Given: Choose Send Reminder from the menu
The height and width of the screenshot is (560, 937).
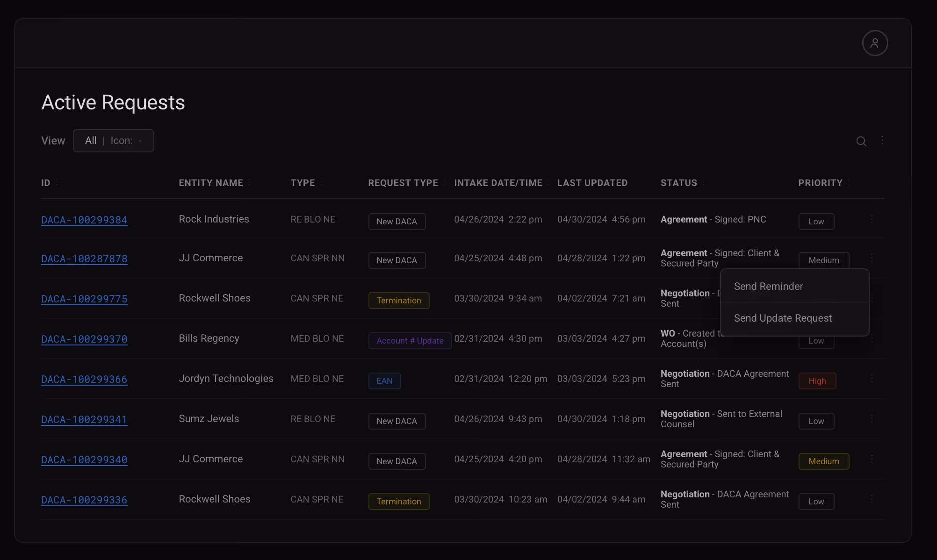Looking at the screenshot, I should pyautogui.click(x=794, y=286).
